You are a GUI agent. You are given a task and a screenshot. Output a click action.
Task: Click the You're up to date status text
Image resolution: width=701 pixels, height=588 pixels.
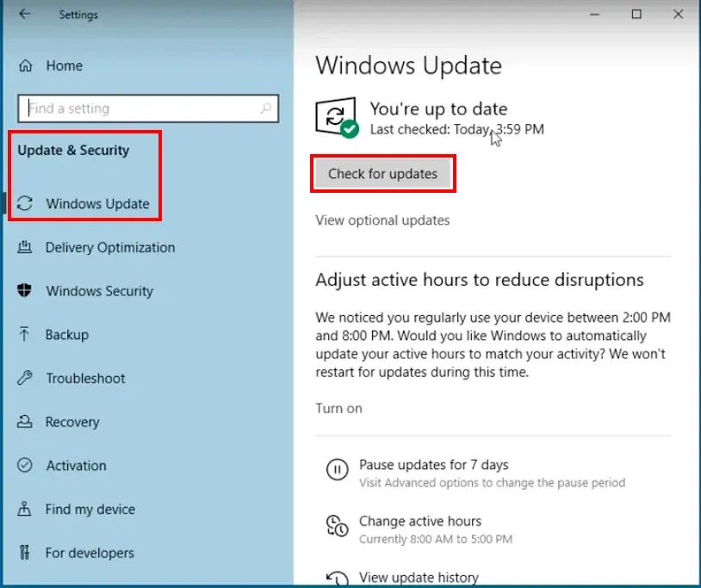[438, 108]
